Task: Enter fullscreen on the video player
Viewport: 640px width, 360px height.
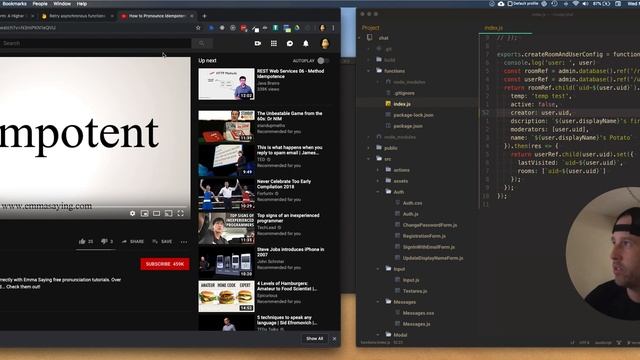Action: pyautogui.click(x=180, y=213)
